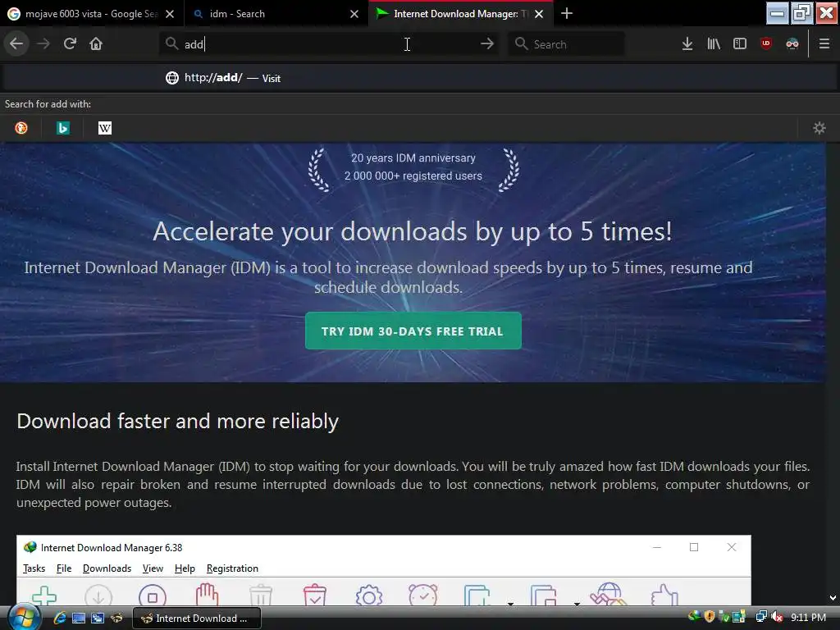Click the Stop All hand icon
Image resolution: width=840 pixels, height=630 pixels.
[x=207, y=595]
